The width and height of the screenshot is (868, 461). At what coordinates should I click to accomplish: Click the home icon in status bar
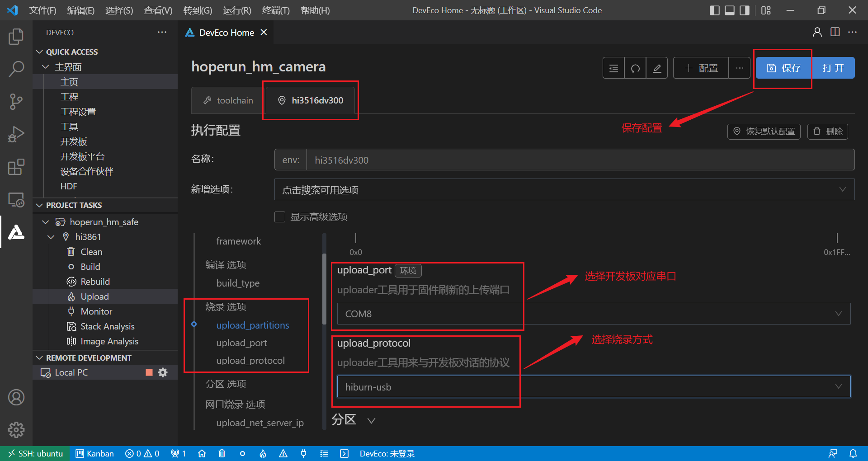(x=202, y=453)
